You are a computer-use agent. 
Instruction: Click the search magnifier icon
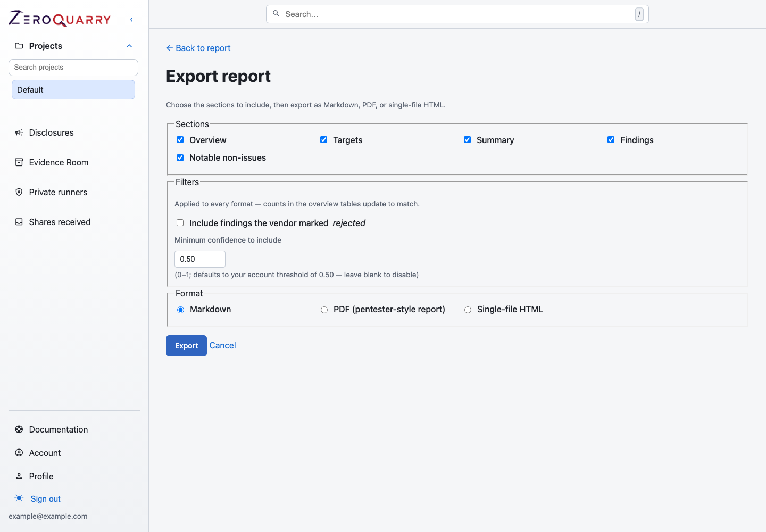click(276, 14)
